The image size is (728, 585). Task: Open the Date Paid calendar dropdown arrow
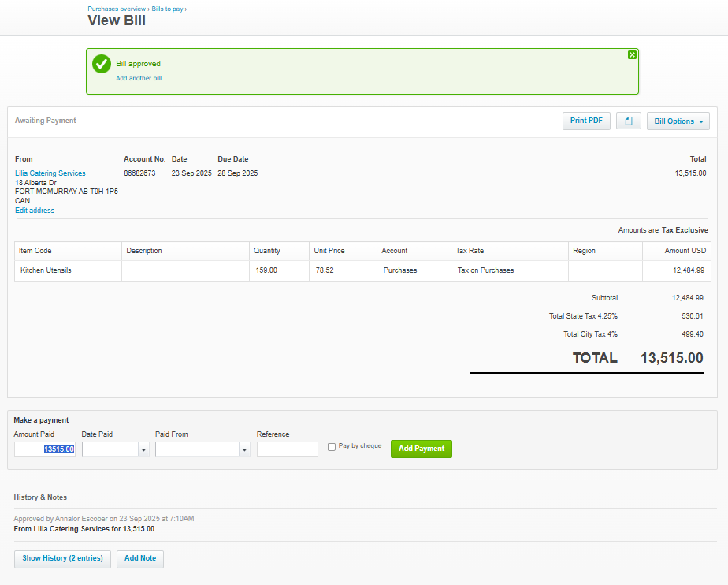pyautogui.click(x=143, y=449)
